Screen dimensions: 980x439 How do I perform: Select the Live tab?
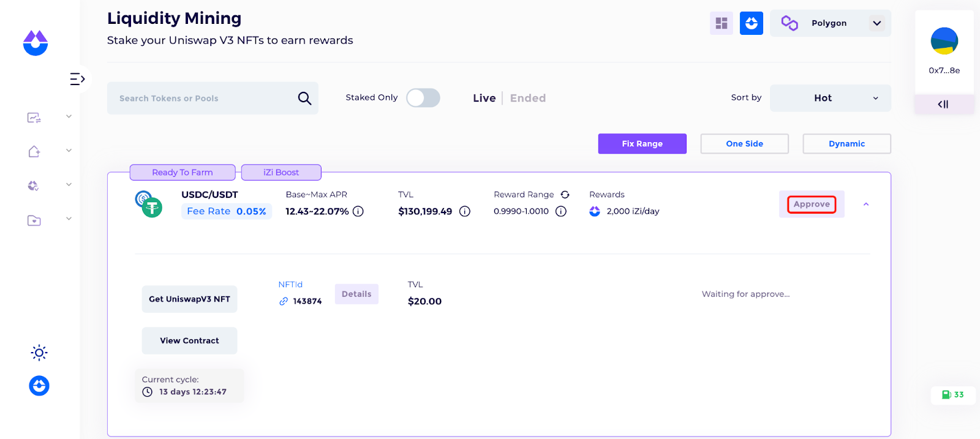[484, 98]
